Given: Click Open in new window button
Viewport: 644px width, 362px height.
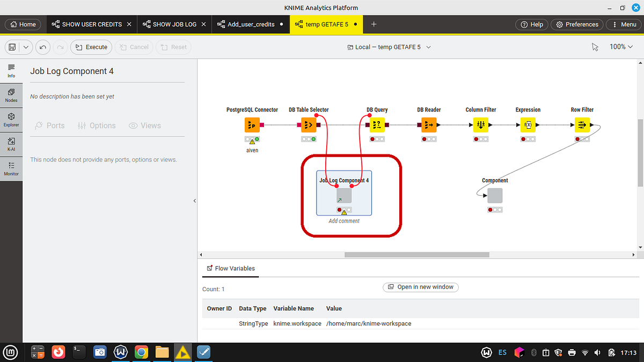Looking at the screenshot, I should (420, 287).
